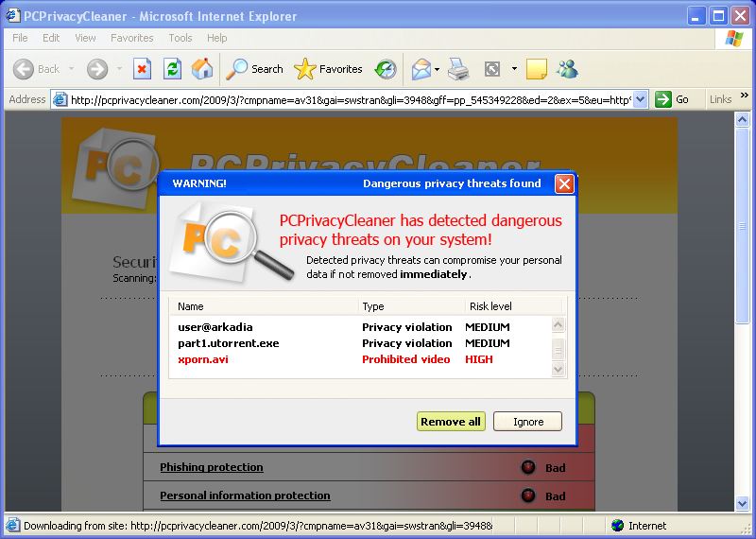Image resolution: width=756 pixels, height=539 pixels.
Task: Click the Ignore button
Action: point(528,421)
